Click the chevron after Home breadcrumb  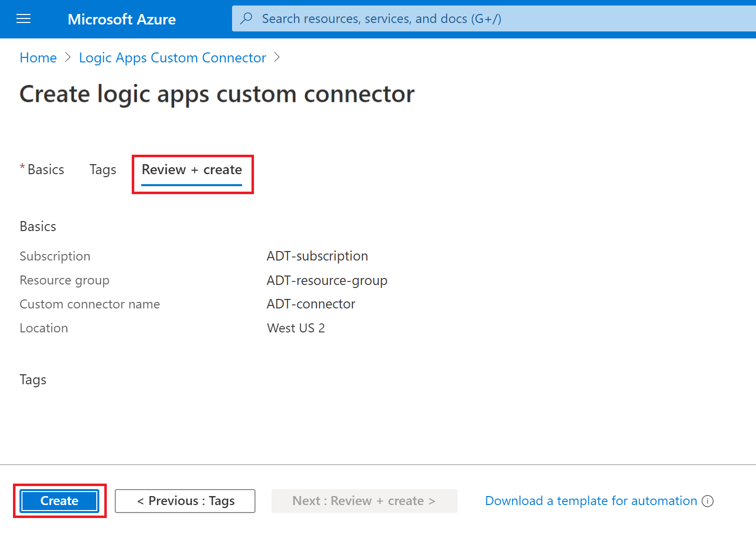(x=68, y=57)
